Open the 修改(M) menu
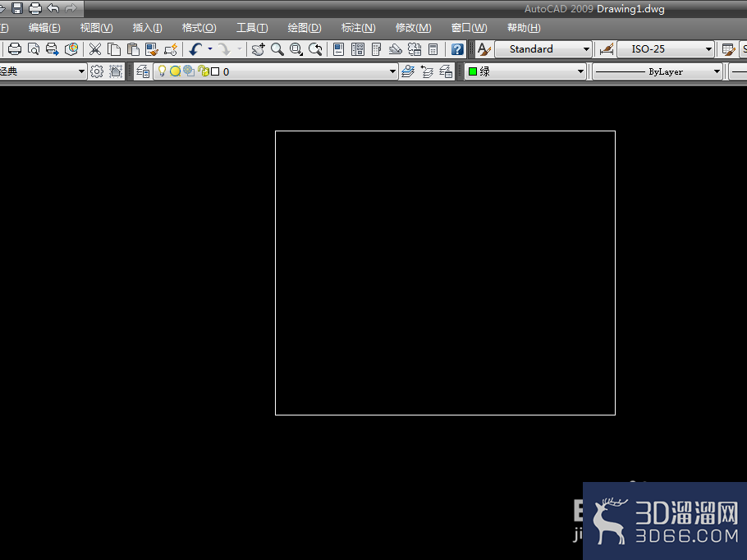This screenshot has width=747, height=560. click(x=413, y=28)
